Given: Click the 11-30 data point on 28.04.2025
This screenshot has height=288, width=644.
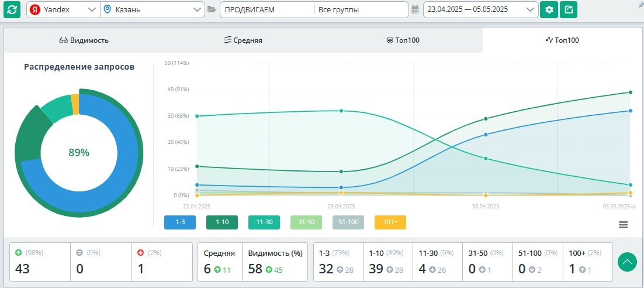Looking at the screenshot, I should (x=341, y=111).
